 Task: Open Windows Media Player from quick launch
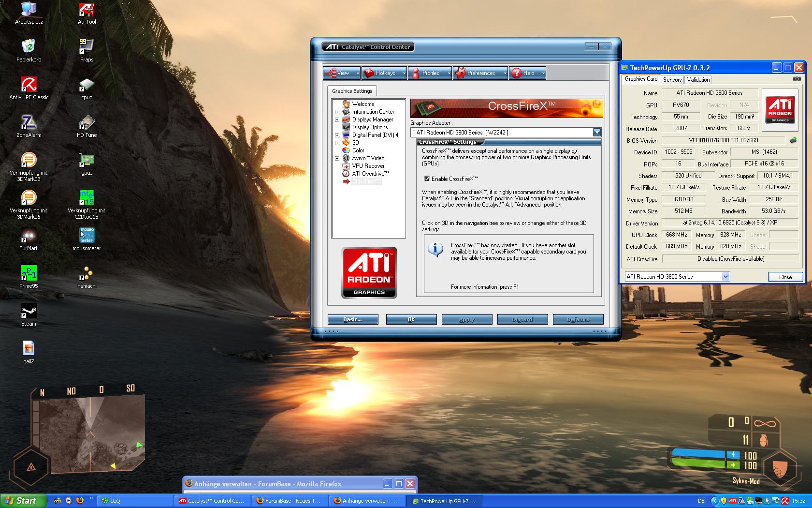(x=69, y=501)
